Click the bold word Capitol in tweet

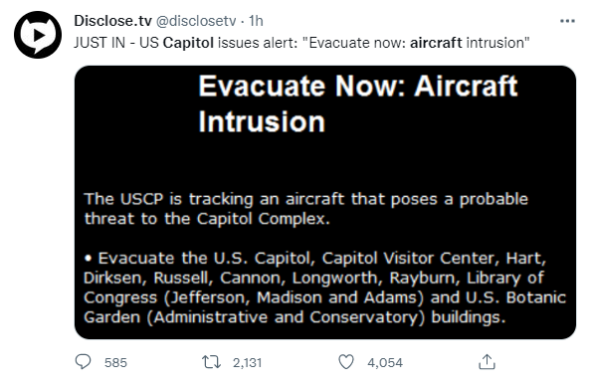pos(188,43)
